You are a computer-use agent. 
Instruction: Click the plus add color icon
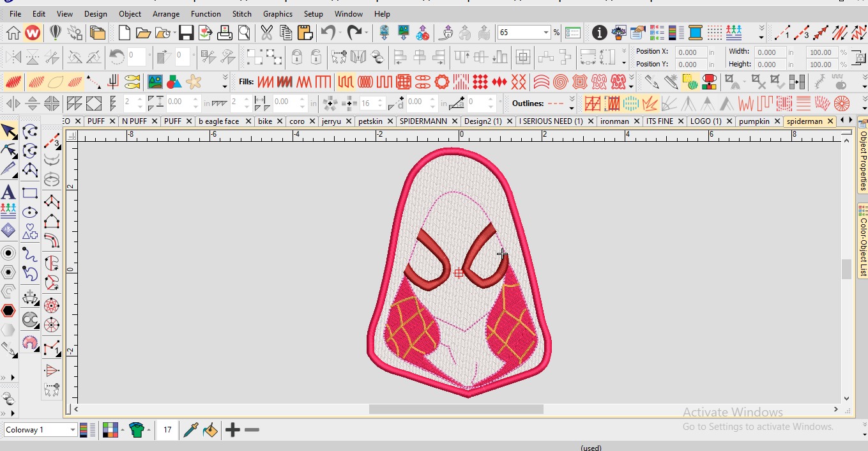[232, 430]
